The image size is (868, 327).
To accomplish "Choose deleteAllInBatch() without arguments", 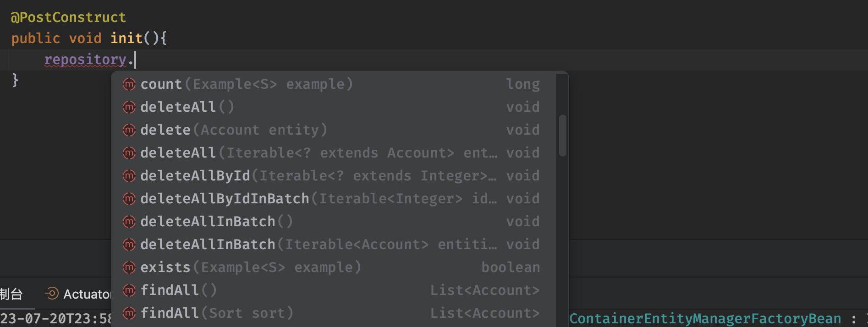I will point(216,222).
